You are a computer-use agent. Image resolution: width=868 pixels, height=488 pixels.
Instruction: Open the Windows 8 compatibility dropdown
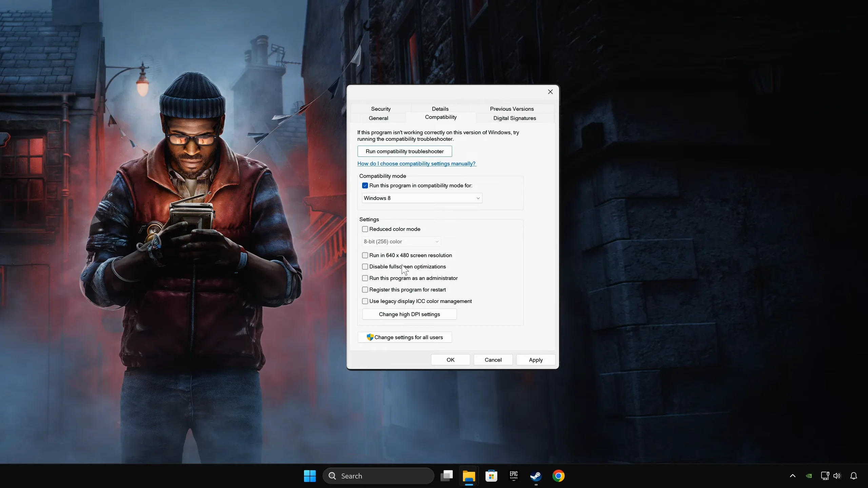pos(422,198)
